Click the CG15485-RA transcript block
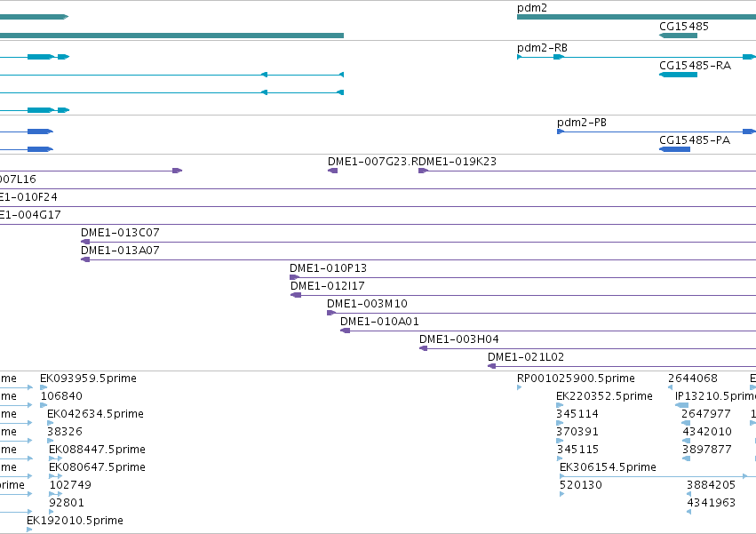The width and height of the screenshot is (756, 534). tap(678, 75)
